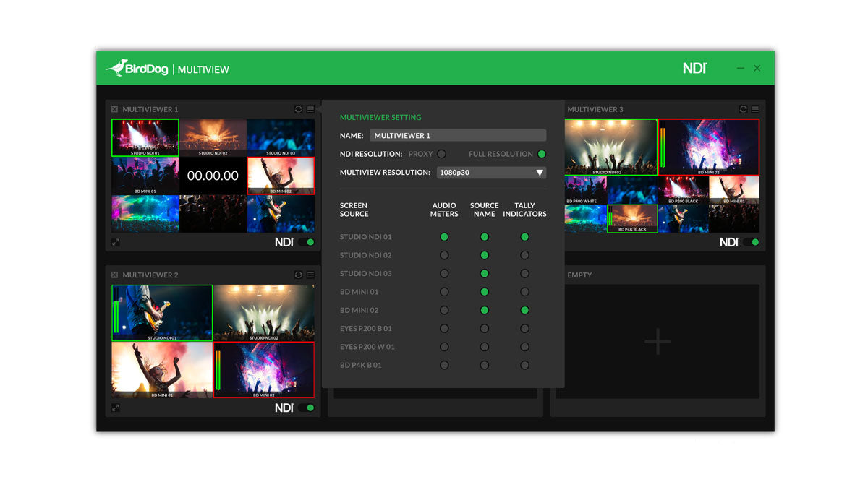Image resolution: width=868 pixels, height=495 pixels.
Task: Enable source name for EYES P200 B 01
Action: pyautogui.click(x=484, y=328)
